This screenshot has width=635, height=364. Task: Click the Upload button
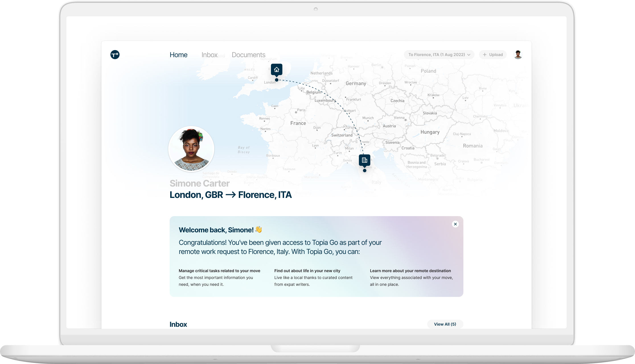click(493, 55)
